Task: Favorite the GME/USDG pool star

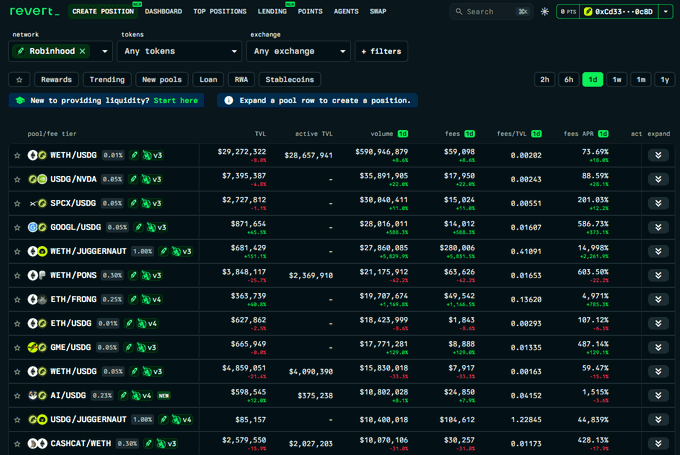Action: 17,348
